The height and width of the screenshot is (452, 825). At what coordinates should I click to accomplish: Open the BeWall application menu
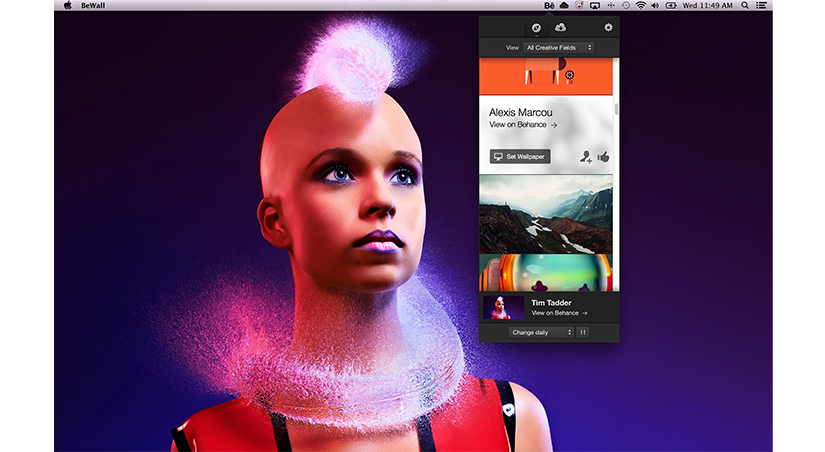93,5
